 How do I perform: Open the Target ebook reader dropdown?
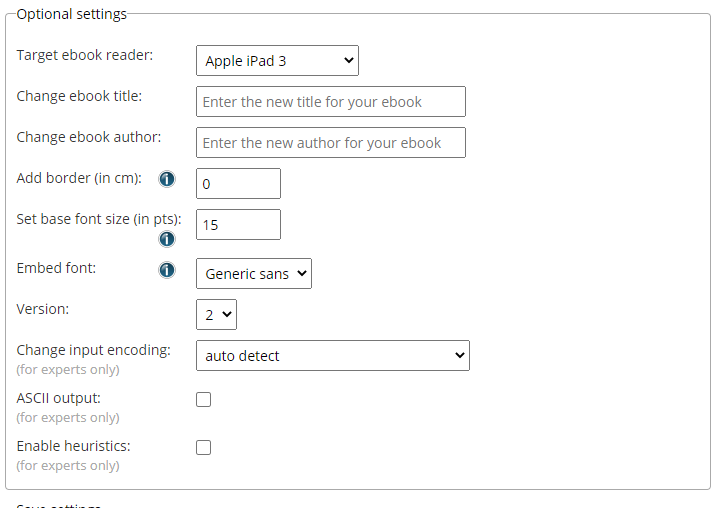click(277, 60)
